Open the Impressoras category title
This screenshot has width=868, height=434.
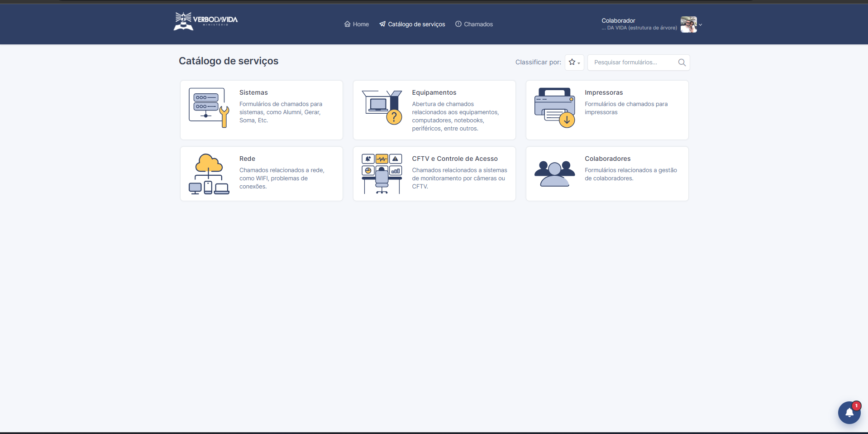point(604,92)
